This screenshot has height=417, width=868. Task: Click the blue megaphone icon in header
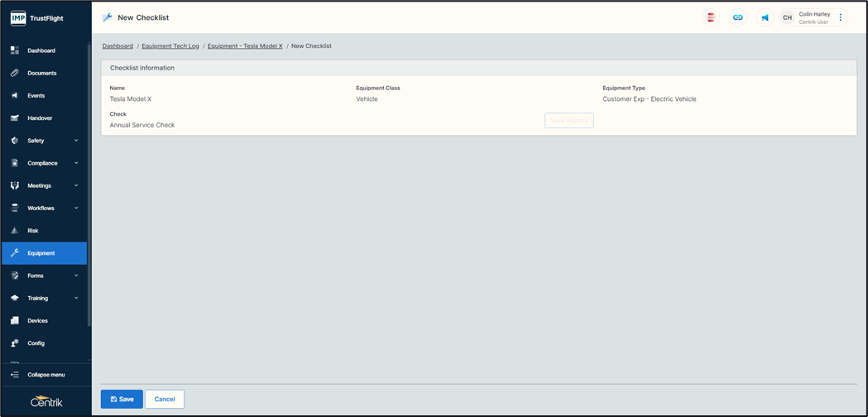click(x=765, y=17)
